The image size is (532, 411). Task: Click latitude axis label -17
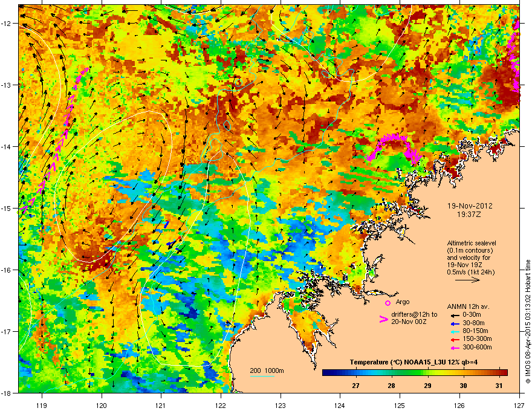pos(7,331)
